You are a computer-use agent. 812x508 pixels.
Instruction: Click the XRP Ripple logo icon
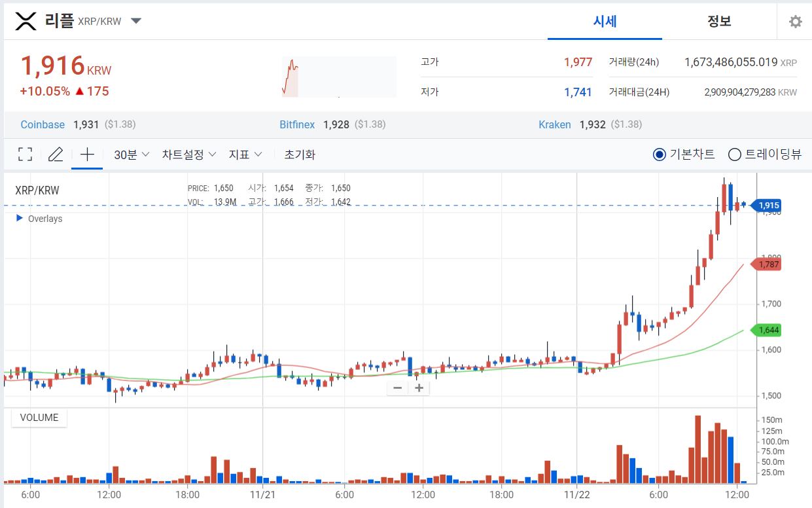tap(26, 21)
